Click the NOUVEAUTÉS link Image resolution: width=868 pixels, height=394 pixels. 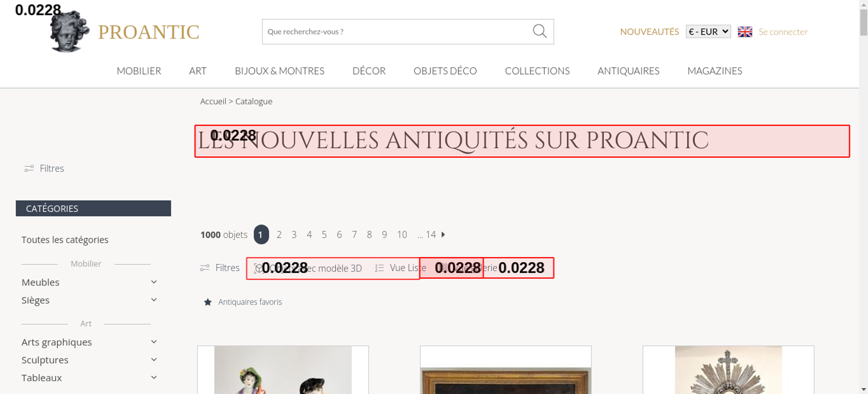(649, 32)
